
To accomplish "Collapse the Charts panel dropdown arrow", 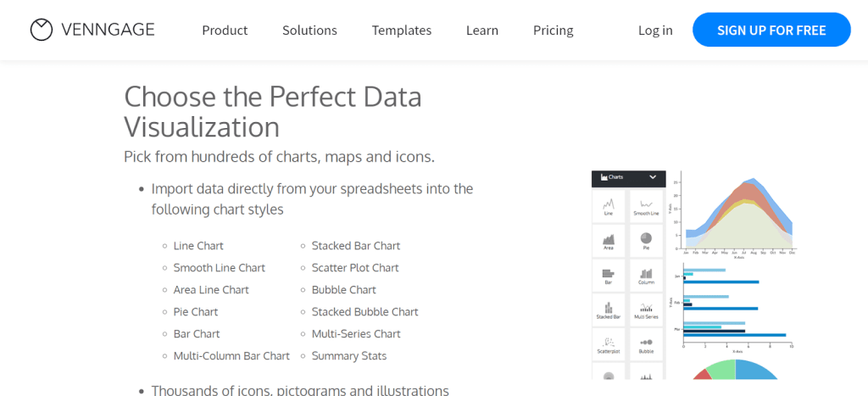I will 653,177.
